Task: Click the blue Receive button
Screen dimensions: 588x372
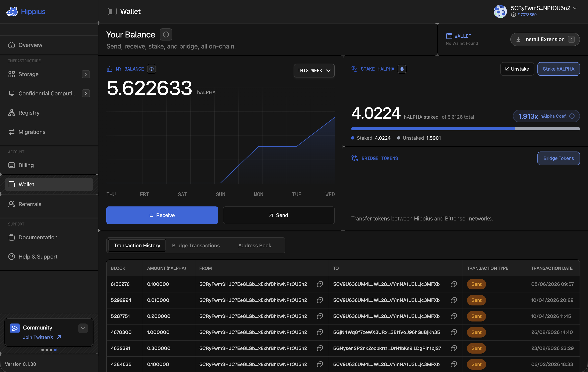Action: click(x=162, y=215)
